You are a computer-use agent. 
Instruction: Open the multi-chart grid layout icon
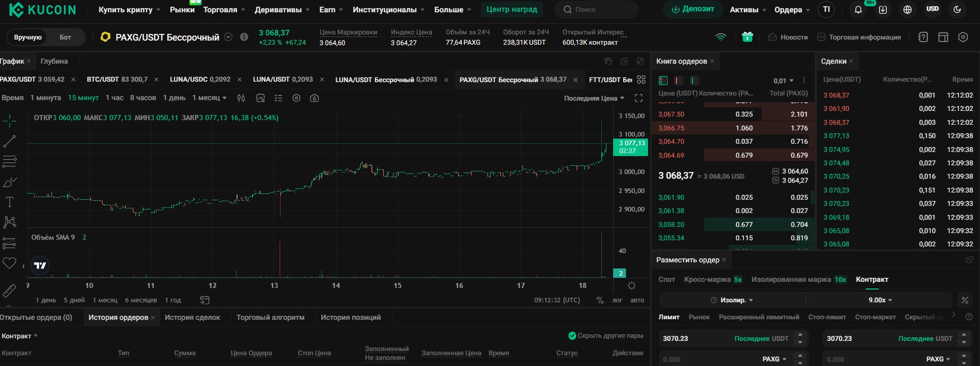(641, 80)
